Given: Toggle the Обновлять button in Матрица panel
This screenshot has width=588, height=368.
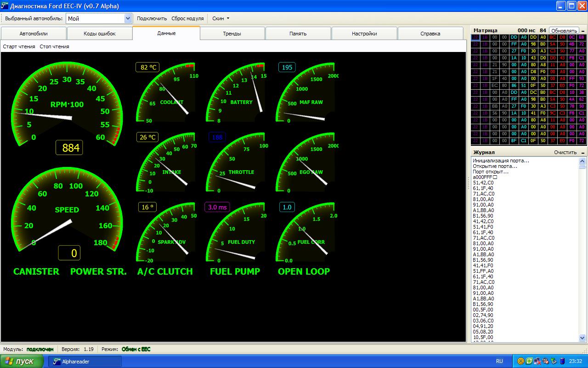Looking at the screenshot, I should click(564, 31).
